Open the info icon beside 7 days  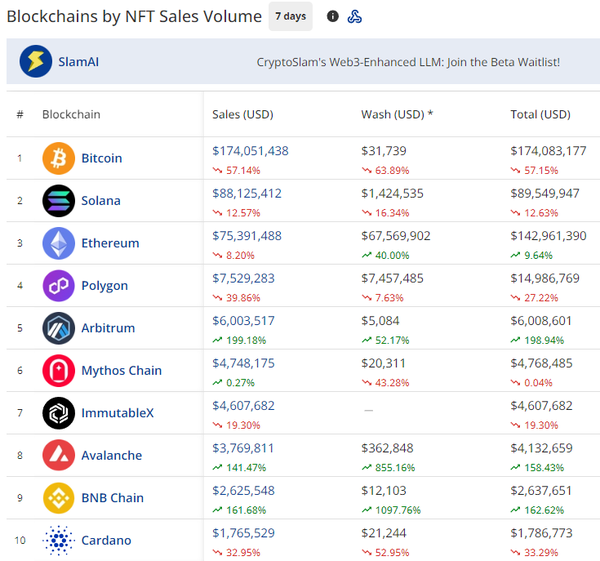click(x=333, y=16)
